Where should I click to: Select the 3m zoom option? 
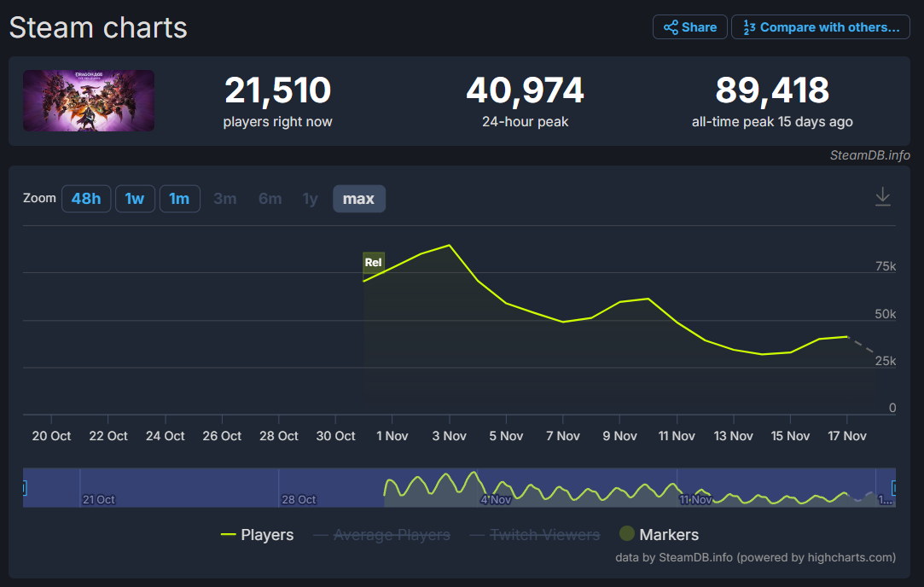(x=225, y=199)
